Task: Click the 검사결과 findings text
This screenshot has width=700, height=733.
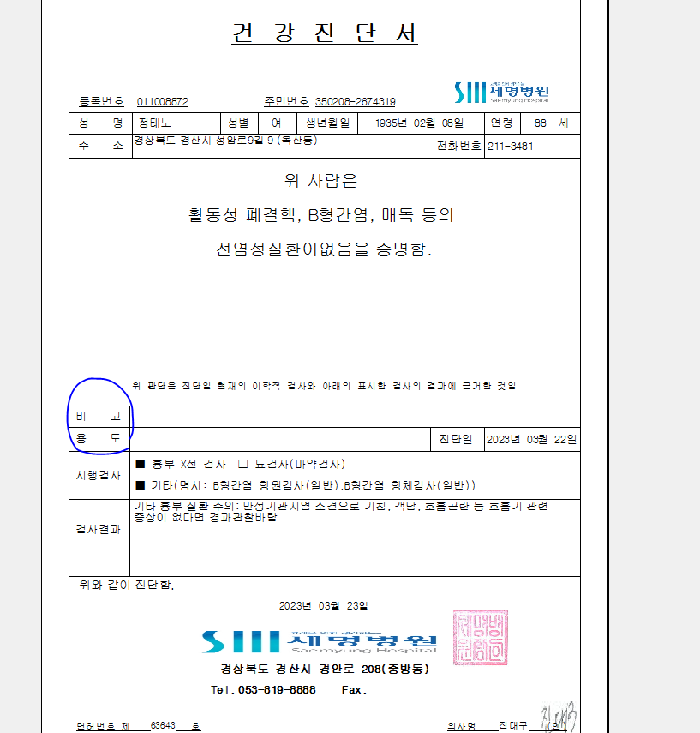Action: pyautogui.click(x=341, y=512)
